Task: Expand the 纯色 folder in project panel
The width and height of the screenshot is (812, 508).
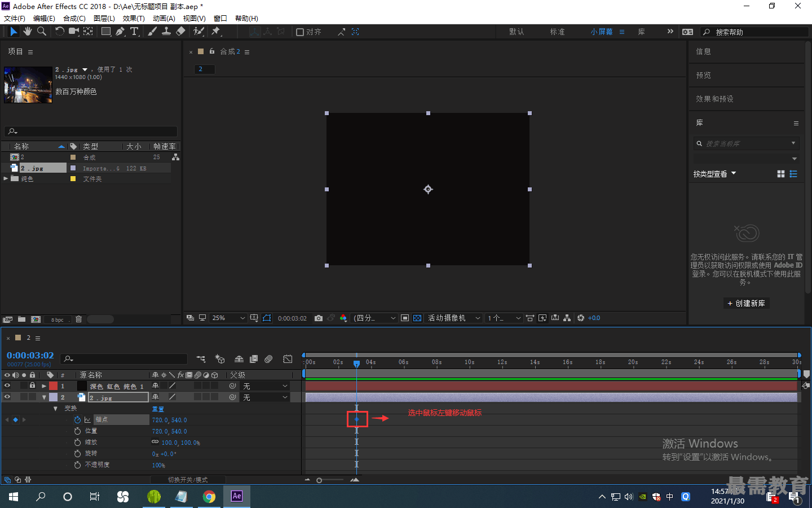Action: 6,178
